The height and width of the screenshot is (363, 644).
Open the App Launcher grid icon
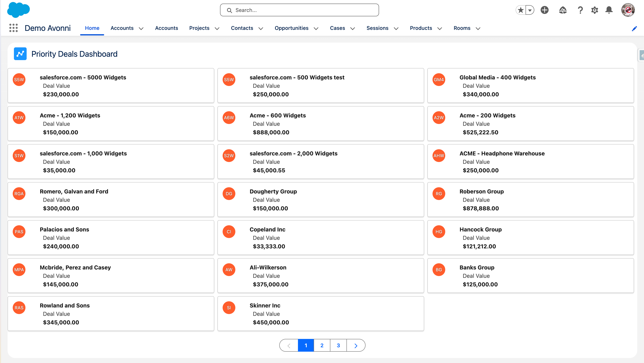coord(14,28)
